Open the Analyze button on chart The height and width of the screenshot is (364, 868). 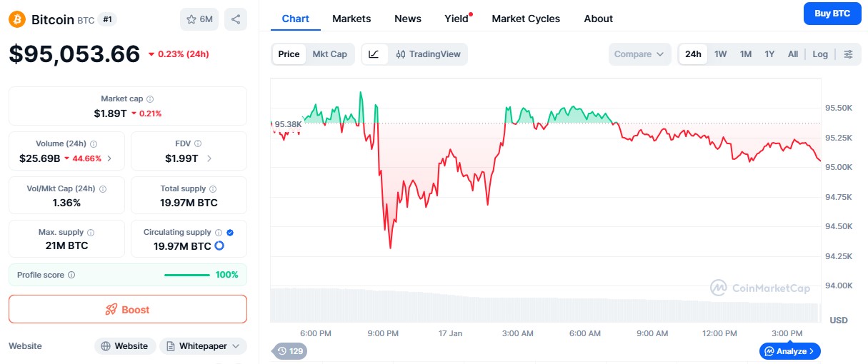coord(790,351)
